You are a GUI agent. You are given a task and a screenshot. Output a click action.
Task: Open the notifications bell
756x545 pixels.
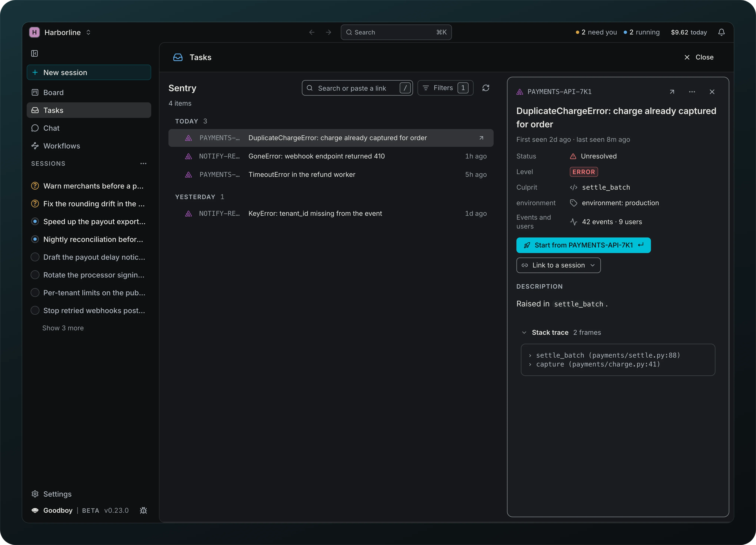click(x=721, y=32)
